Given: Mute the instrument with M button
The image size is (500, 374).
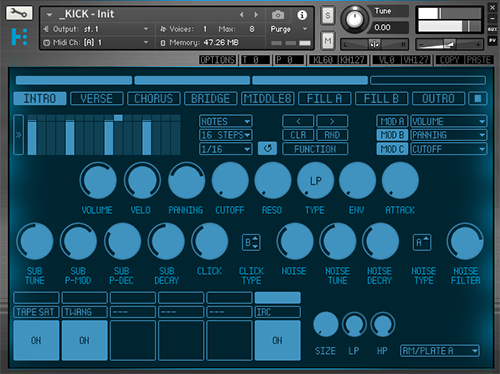Looking at the screenshot, I should point(328,41).
